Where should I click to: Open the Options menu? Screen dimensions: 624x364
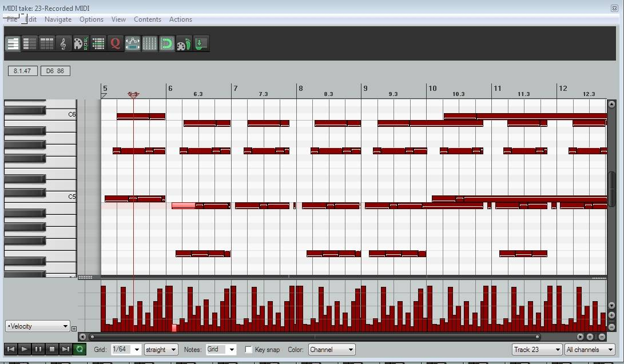click(x=91, y=19)
